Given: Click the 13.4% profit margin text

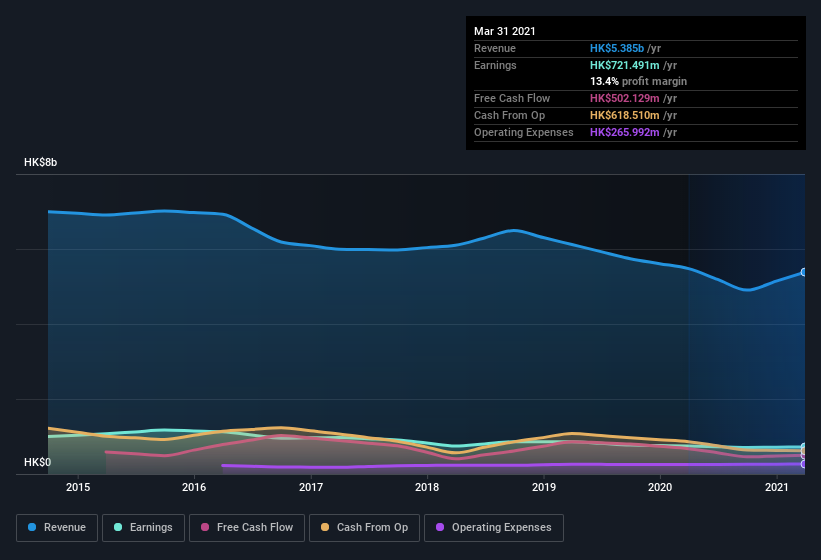Looking at the screenshot, I should pos(638,81).
